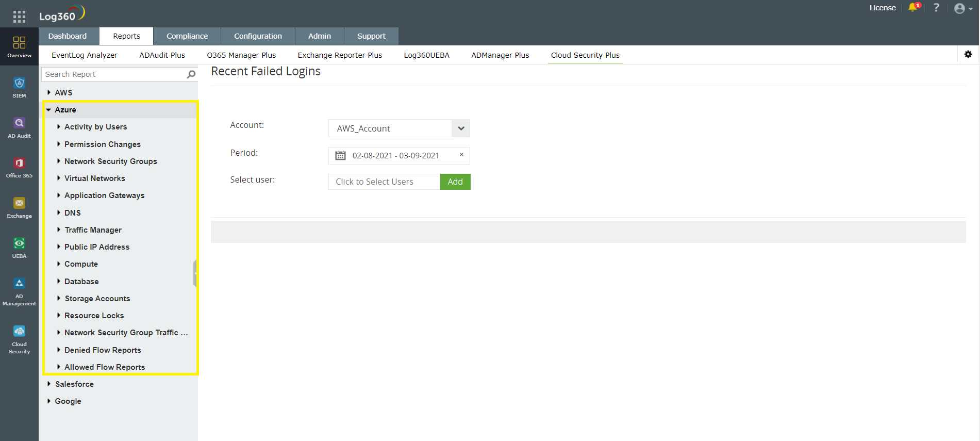Click the Log360 logo
Viewport: 980px width, 441px height.
[x=62, y=13]
